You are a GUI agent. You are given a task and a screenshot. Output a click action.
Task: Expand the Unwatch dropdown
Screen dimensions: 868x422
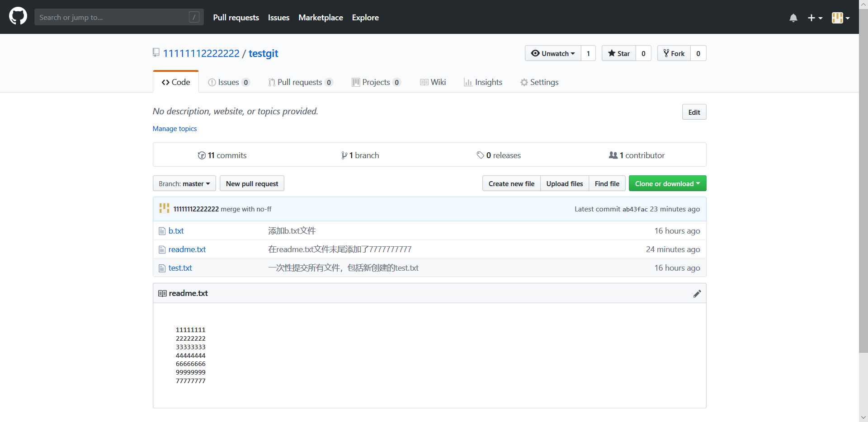click(x=553, y=53)
